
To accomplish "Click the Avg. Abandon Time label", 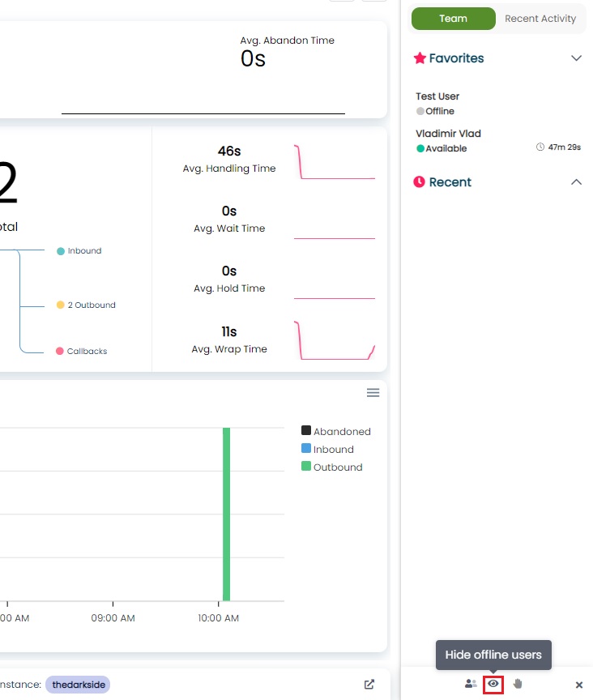I will [x=287, y=41].
